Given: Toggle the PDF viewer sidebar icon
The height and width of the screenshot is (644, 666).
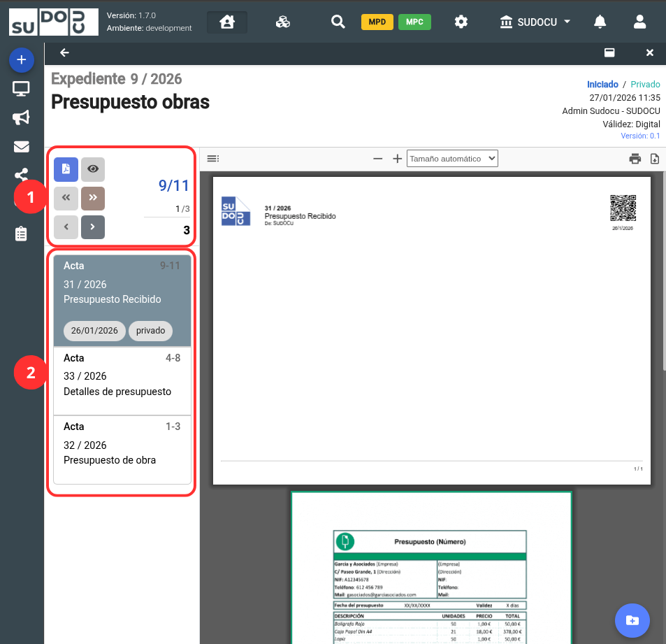Looking at the screenshot, I should [x=212, y=159].
